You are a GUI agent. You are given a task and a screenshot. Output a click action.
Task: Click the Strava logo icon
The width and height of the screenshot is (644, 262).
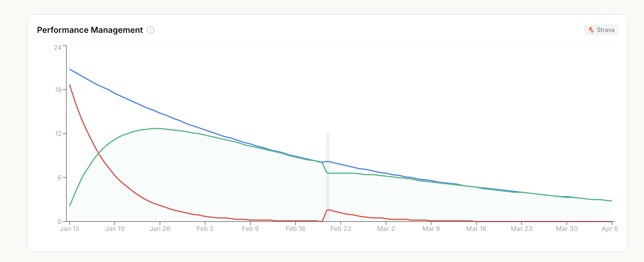591,30
